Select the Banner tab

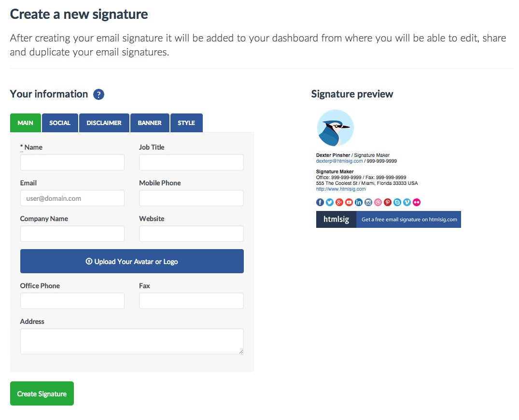pos(150,123)
